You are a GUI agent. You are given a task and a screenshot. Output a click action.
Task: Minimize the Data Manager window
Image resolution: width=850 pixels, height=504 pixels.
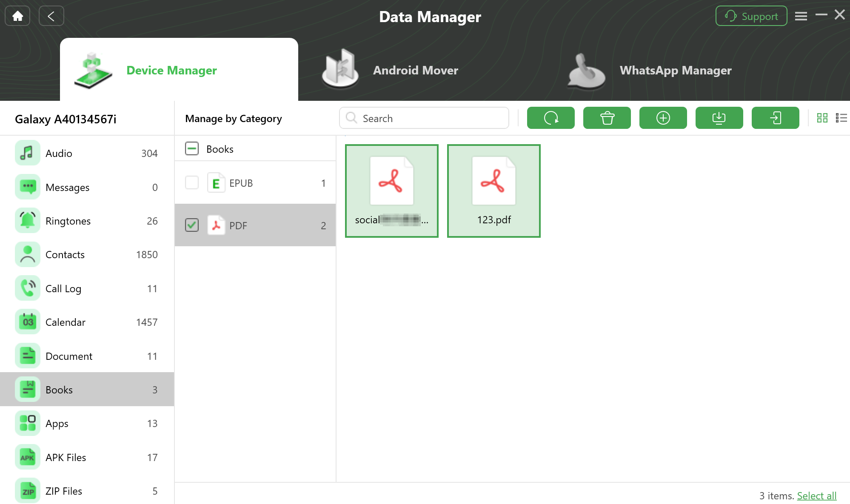tap(821, 15)
